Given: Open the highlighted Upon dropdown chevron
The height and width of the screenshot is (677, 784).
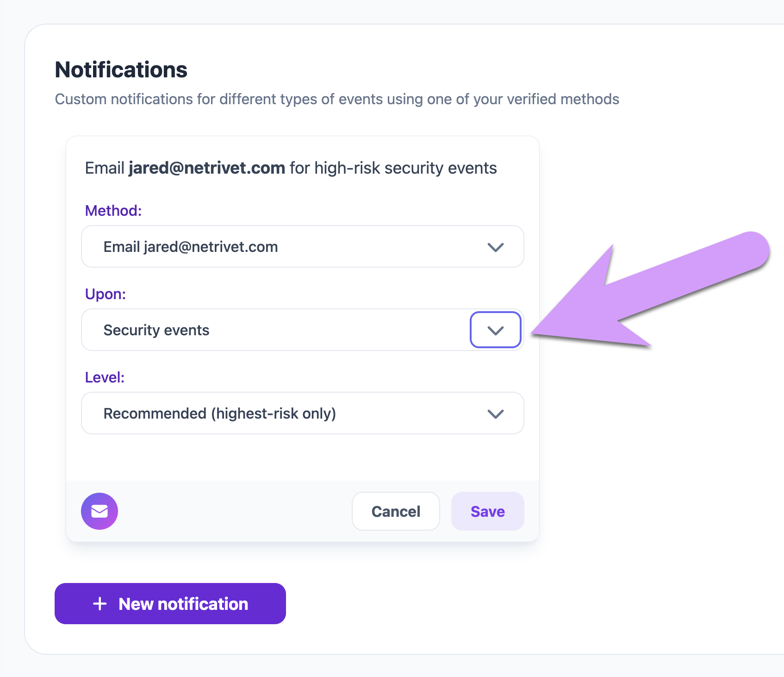Looking at the screenshot, I should coord(495,330).
